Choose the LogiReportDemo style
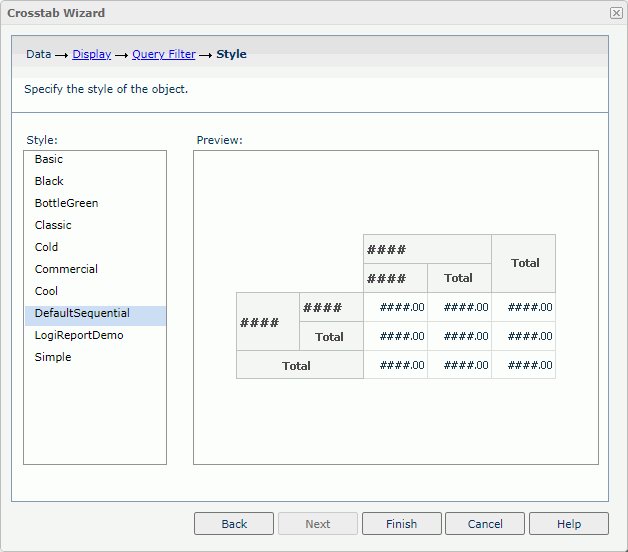The height and width of the screenshot is (552, 628). coord(95,335)
